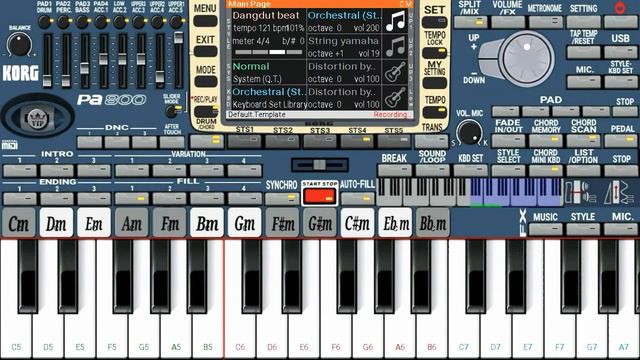
Task: Toggle the PEDAL button
Action: tap(621, 141)
